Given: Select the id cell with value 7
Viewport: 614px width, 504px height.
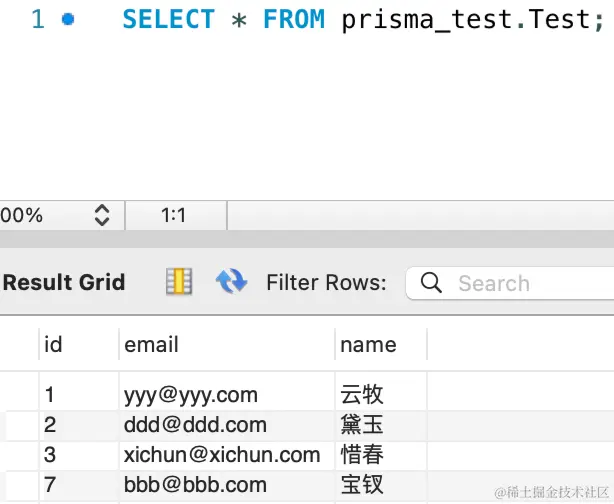Looking at the screenshot, I should click(79, 485).
